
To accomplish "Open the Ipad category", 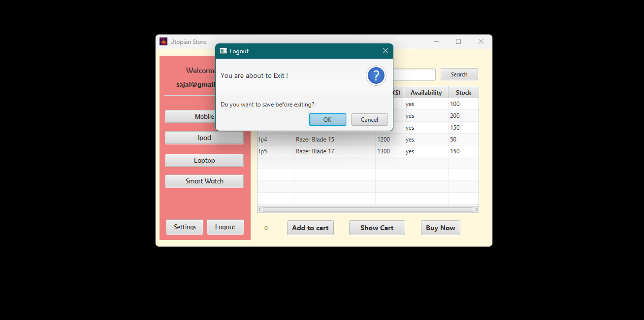I will 204,138.
